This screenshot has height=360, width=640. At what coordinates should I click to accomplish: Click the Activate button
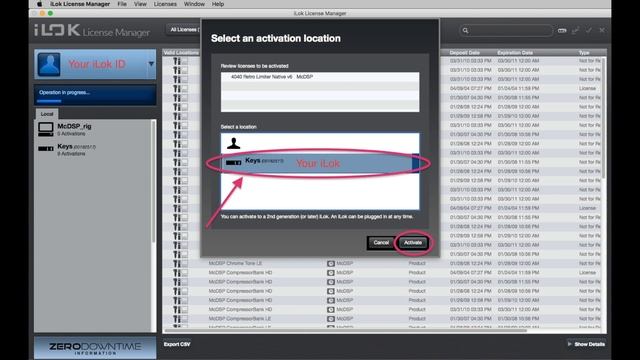tap(413, 242)
